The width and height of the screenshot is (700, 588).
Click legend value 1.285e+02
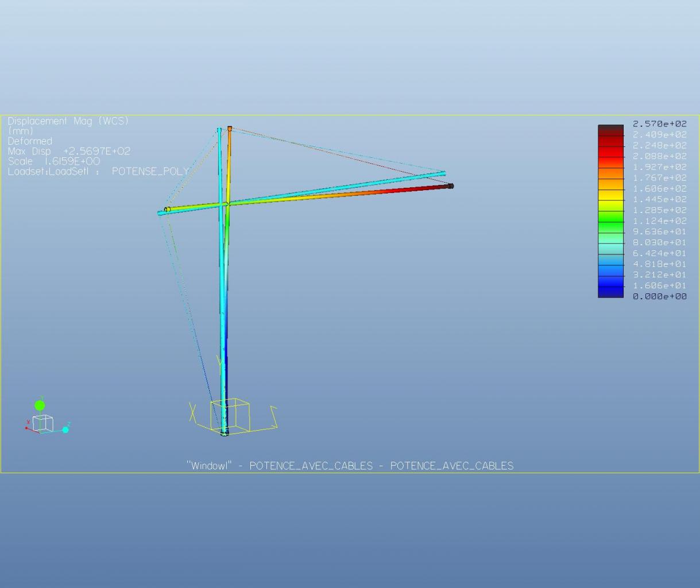click(x=659, y=210)
